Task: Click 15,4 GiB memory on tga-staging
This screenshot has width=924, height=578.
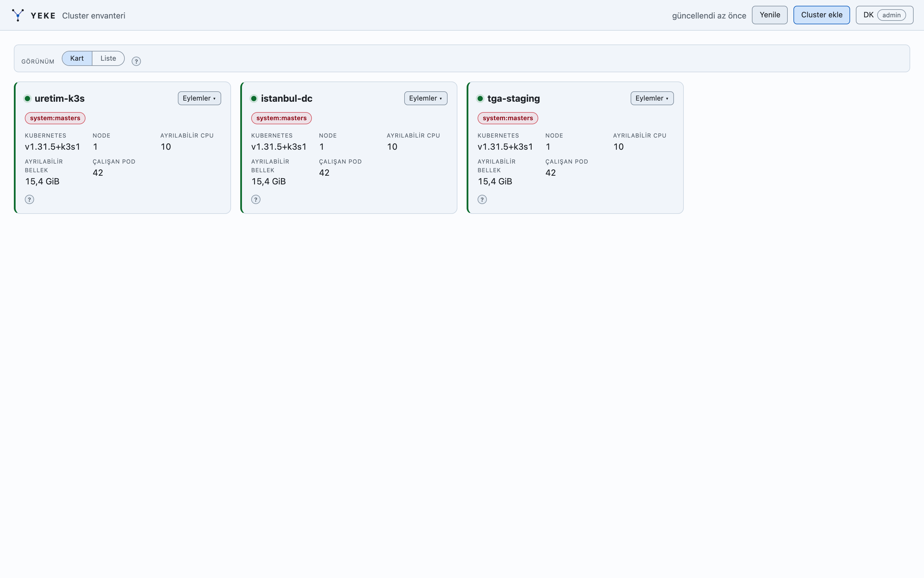Action: click(x=495, y=181)
